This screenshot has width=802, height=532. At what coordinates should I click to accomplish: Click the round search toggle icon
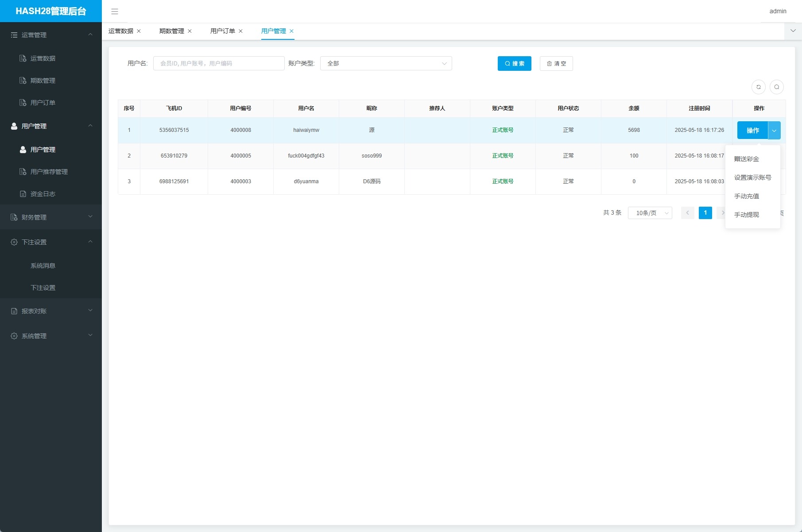777,87
